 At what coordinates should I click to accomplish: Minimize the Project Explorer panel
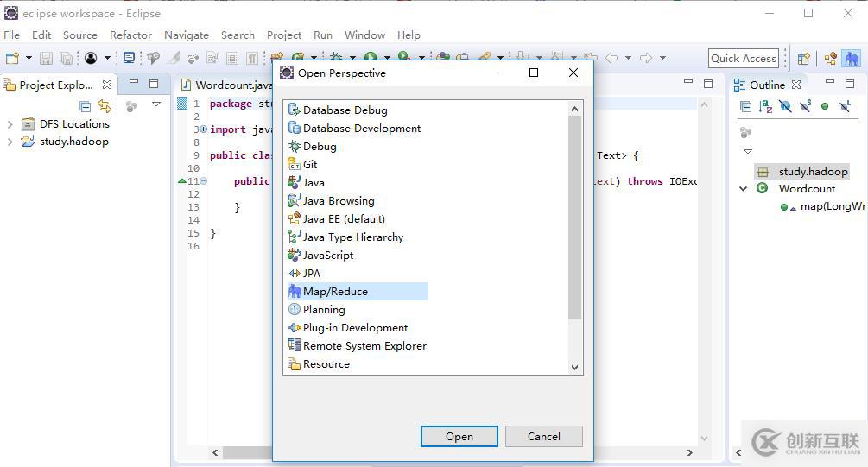[133, 82]
